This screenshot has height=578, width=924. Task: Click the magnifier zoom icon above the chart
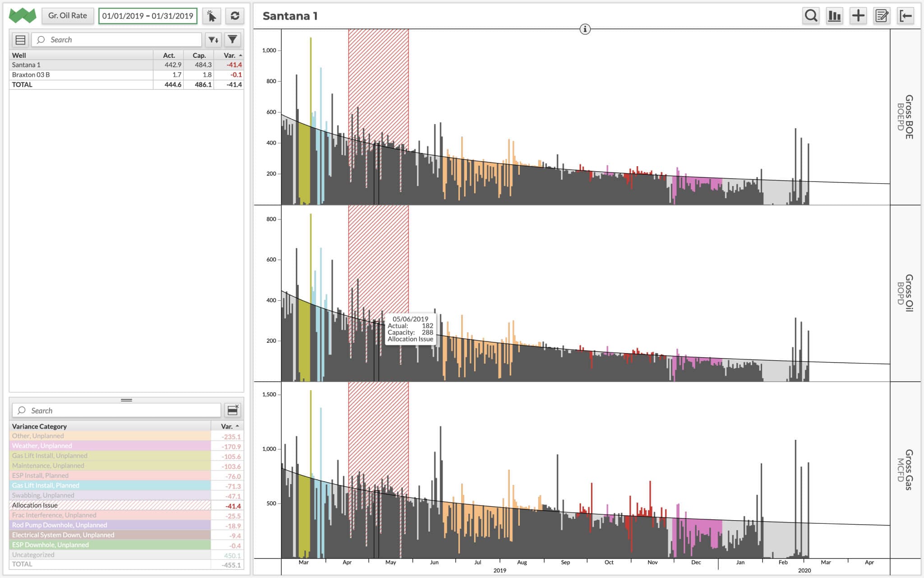coord(810,15)
